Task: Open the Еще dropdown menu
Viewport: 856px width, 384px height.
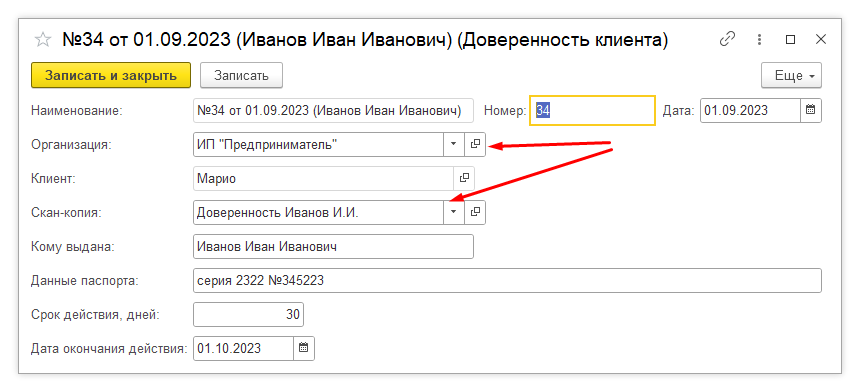Action: click(791, 75)
